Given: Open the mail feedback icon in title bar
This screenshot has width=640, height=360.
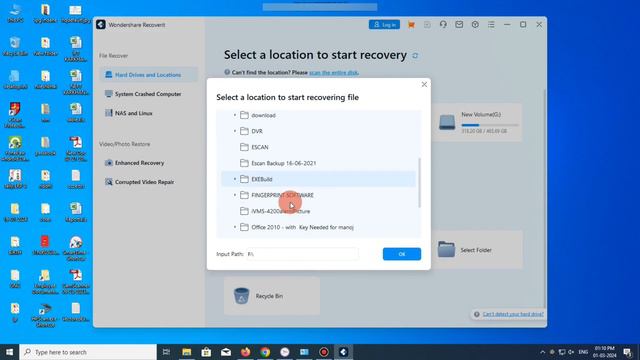Looking at the screenshot, I should [x=459, y=24].
